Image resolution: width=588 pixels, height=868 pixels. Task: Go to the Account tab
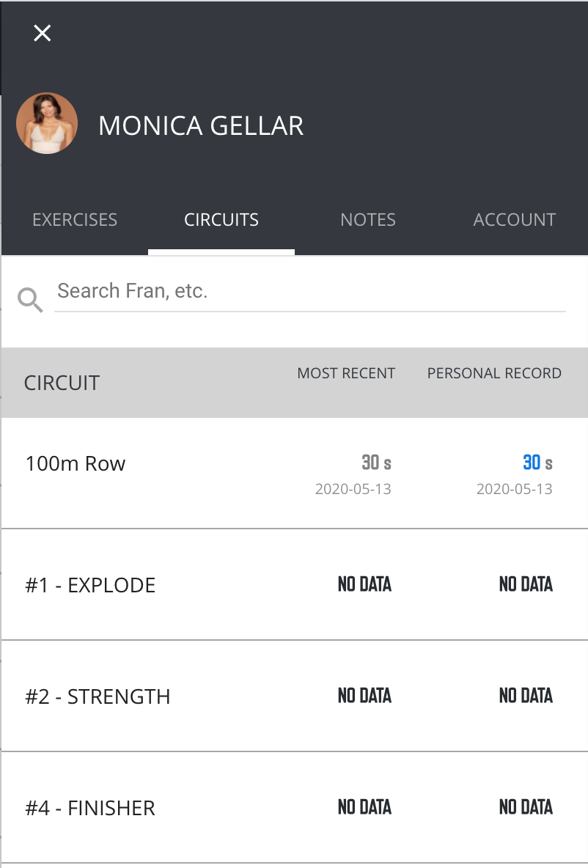click(x=515, y=220)
